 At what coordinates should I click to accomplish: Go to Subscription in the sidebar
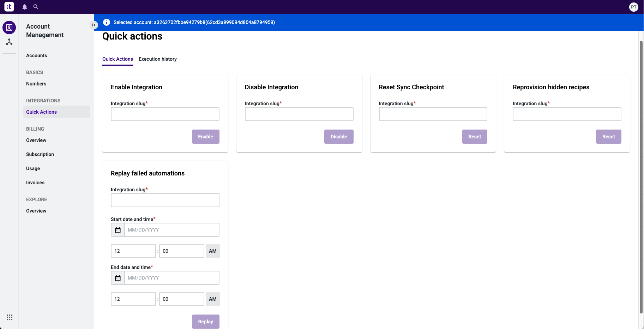pyautogui.click(x=40, y=154)
